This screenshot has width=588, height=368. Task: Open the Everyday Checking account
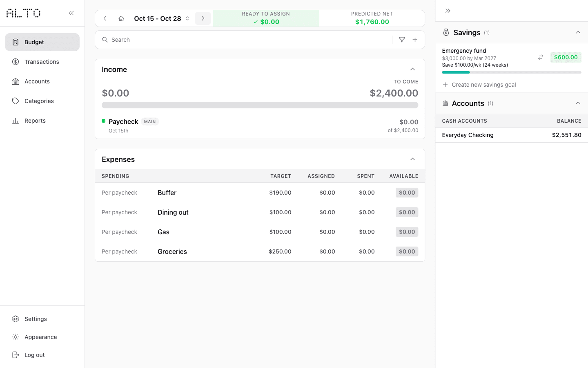[x=512, y=135]
